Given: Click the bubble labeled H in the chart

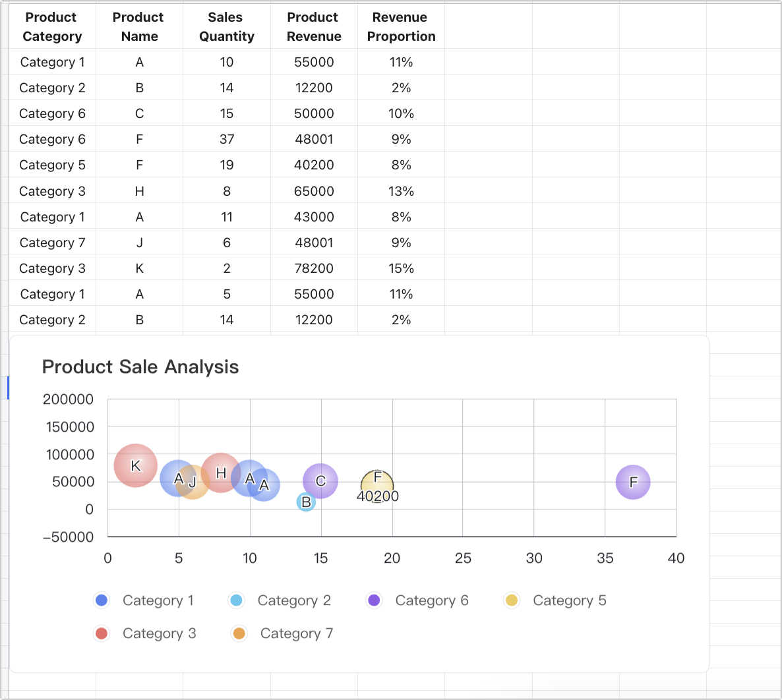Looking at the screenshot, I should click(221, 473).
